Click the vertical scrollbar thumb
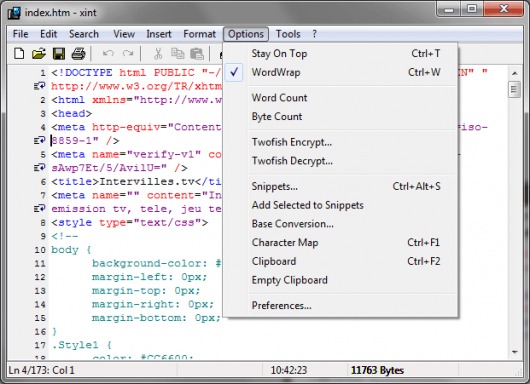 point(514,90)
